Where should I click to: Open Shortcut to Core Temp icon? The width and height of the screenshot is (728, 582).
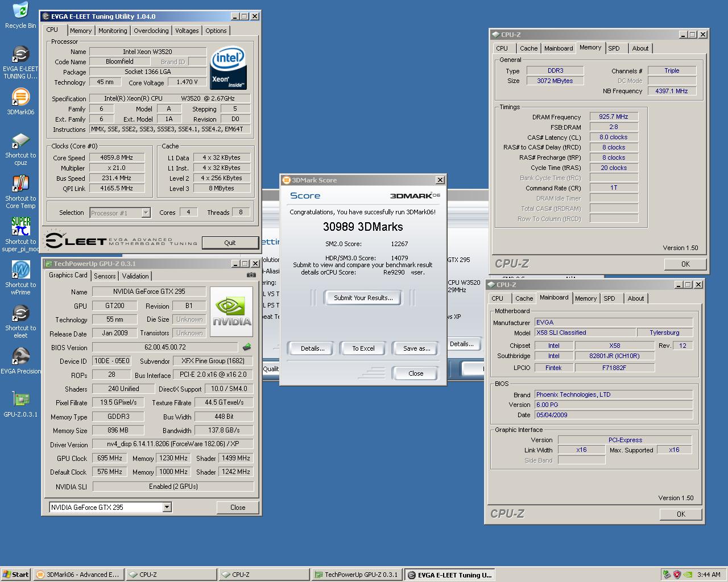[x=20, y=193]
